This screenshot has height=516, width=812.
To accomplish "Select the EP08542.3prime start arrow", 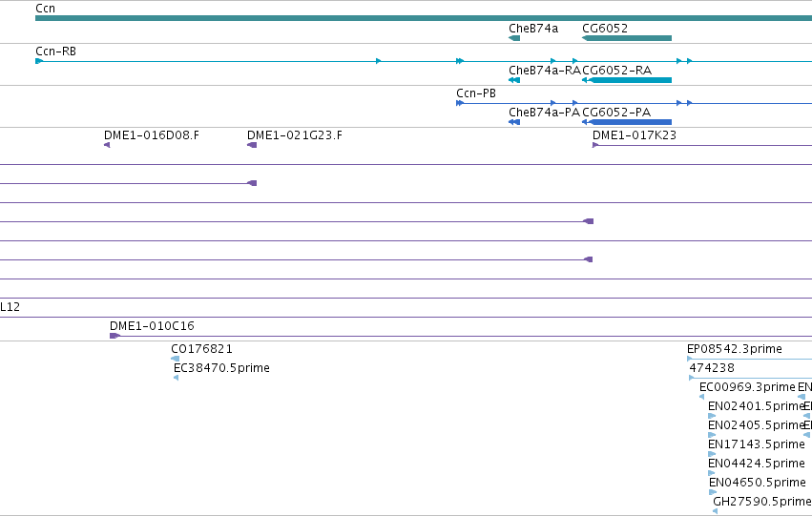I will tap(689, 359).
